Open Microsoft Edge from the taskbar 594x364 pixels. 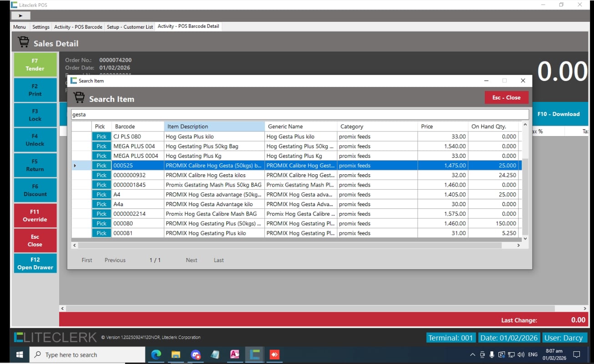(x=156, y=355)
